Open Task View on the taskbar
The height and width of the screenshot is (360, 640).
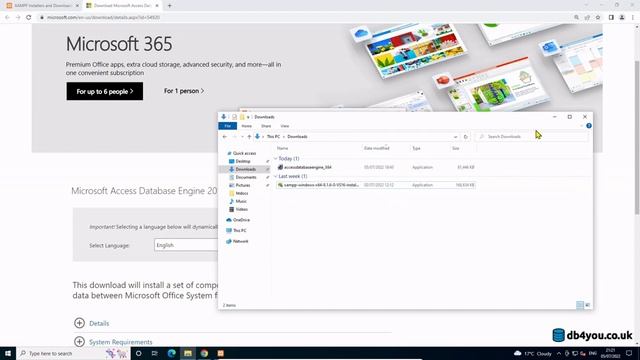coord(155,353)
